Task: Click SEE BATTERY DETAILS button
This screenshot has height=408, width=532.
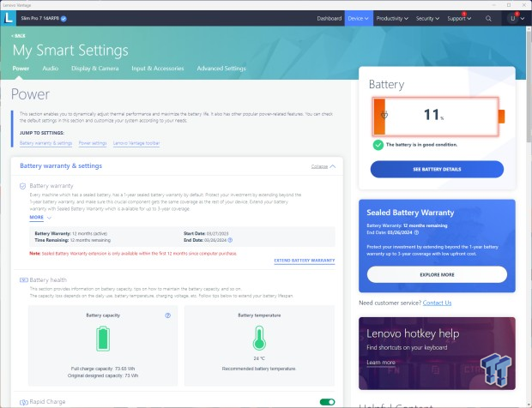Action: [437, 169]
